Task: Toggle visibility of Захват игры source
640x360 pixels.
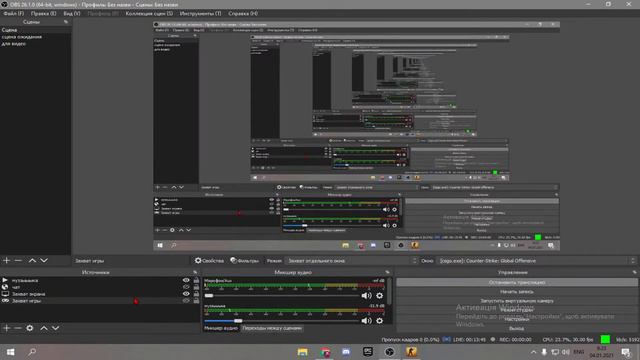Action: coord(186,300)
